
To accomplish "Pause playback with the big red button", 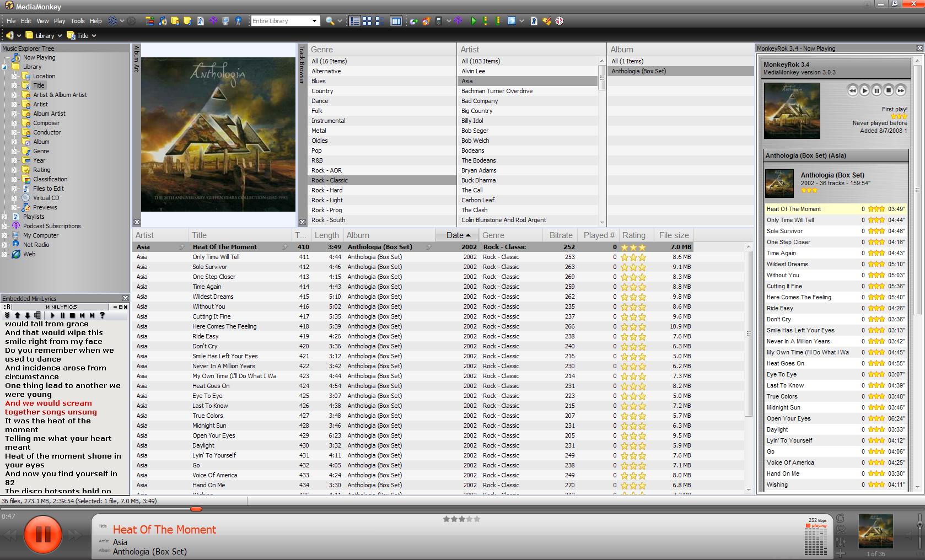I will (x=43, y=534).
